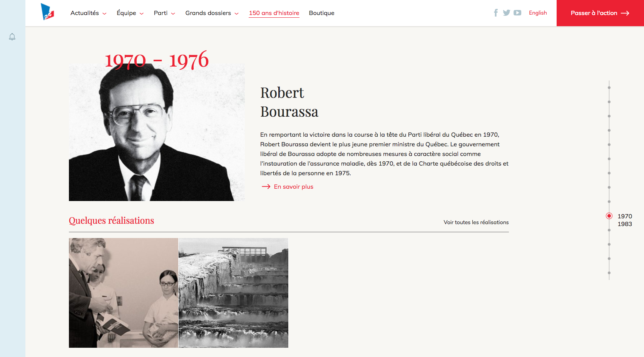Click the red arrow beside En savoir plus

click(266, 186)
